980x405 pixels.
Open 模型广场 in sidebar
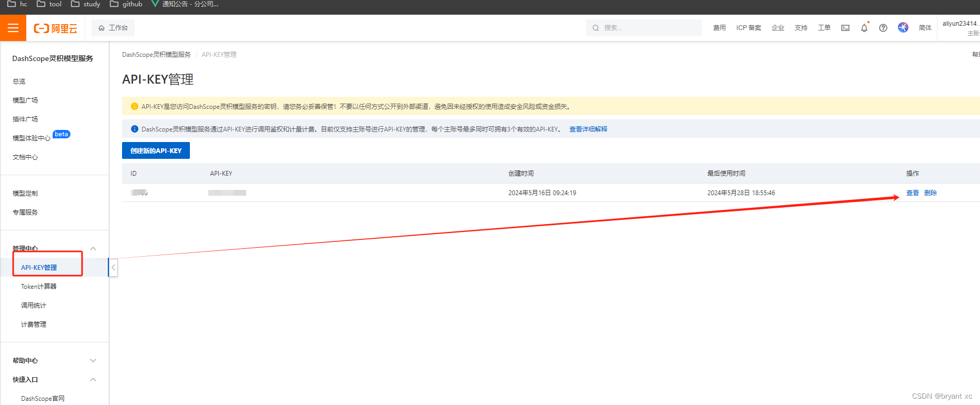point(25,100)
